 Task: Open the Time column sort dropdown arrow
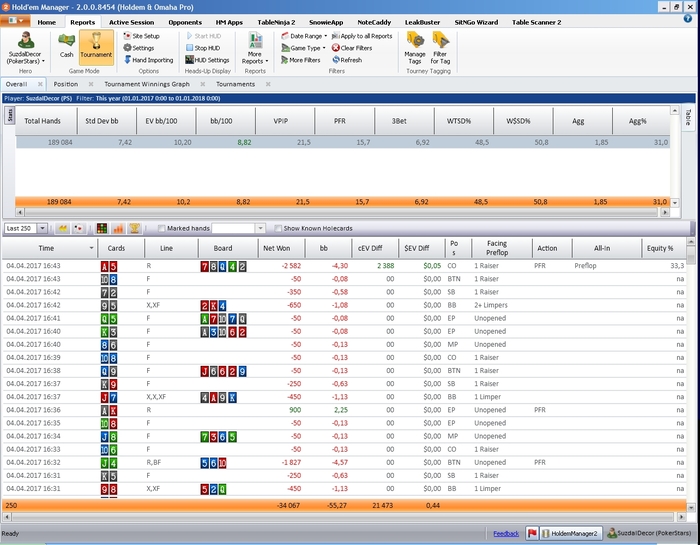coord(92,248)
